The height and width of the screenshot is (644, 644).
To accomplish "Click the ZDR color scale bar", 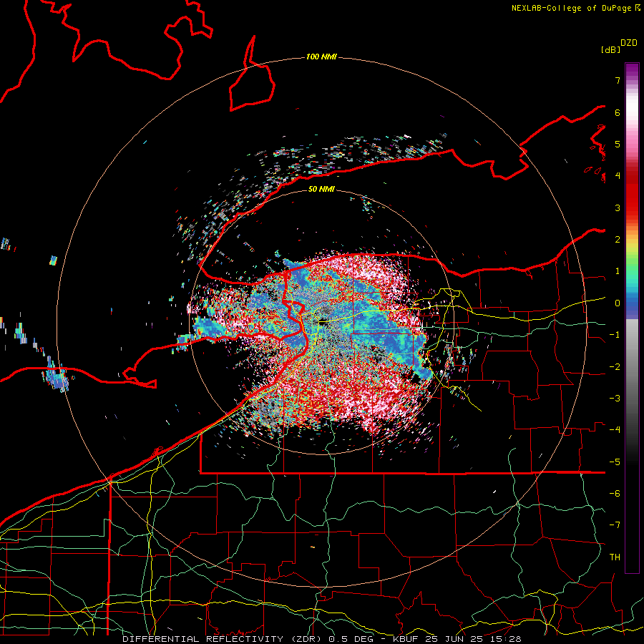I will coord(632,318).
